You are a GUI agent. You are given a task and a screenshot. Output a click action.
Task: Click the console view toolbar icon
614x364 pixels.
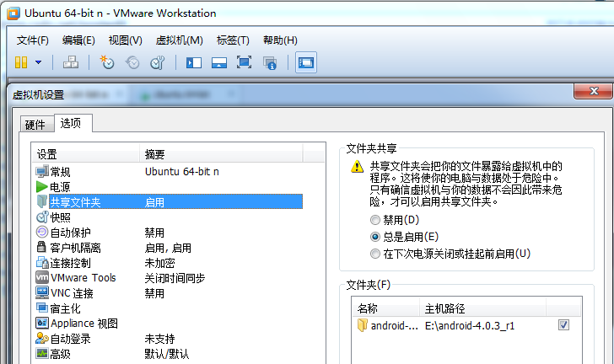306,62
